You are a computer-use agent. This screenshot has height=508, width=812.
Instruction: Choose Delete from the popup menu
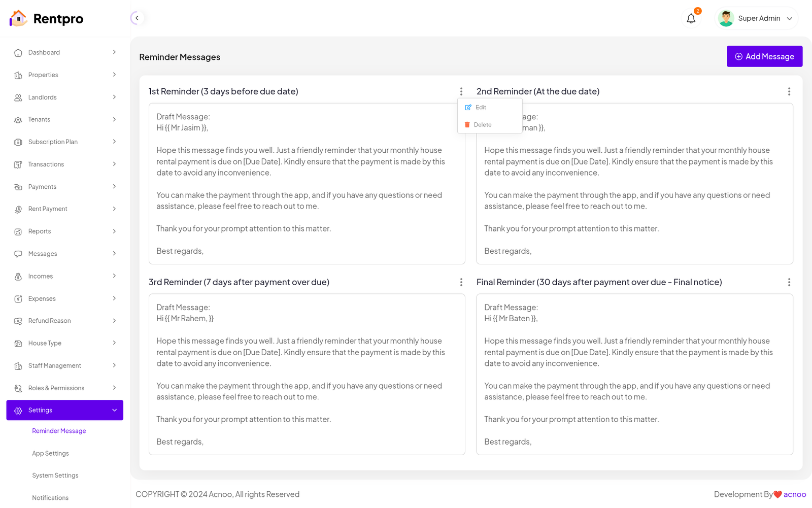coord(482,125)
